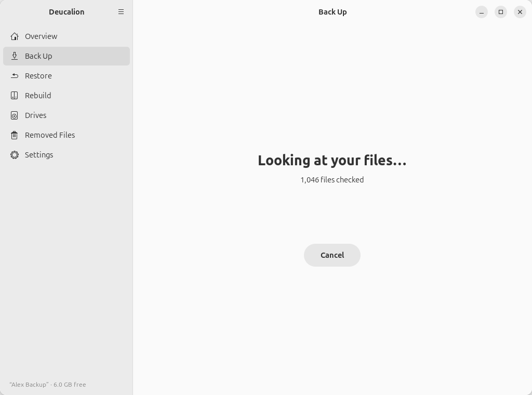Click the Back Up download-arrow icon

[x=14, y=56]
